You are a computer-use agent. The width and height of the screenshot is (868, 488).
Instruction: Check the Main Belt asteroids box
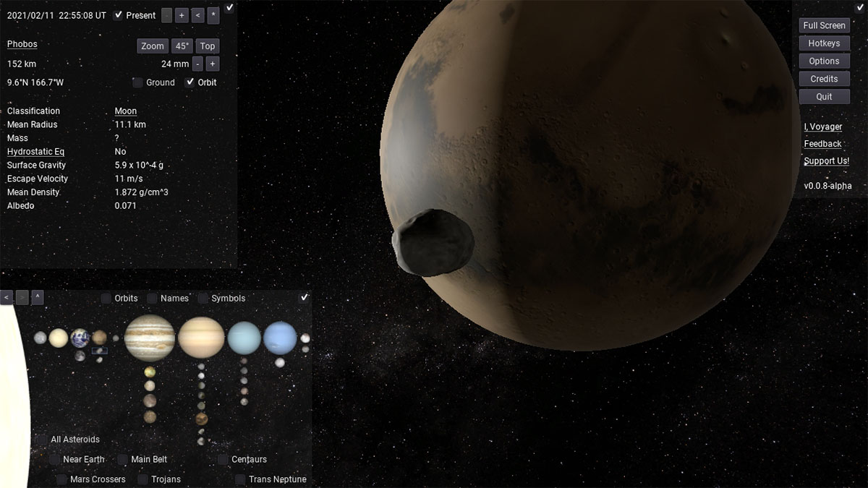point(122,459)
